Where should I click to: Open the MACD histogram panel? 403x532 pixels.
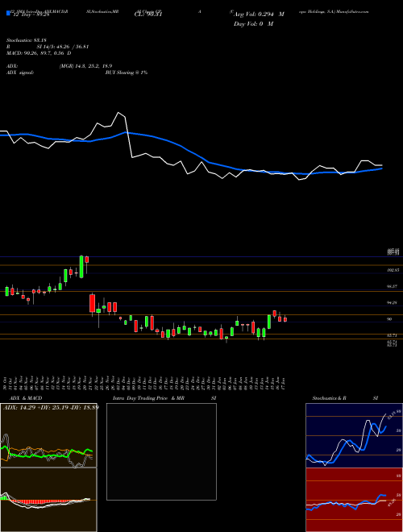click(48, 500)
